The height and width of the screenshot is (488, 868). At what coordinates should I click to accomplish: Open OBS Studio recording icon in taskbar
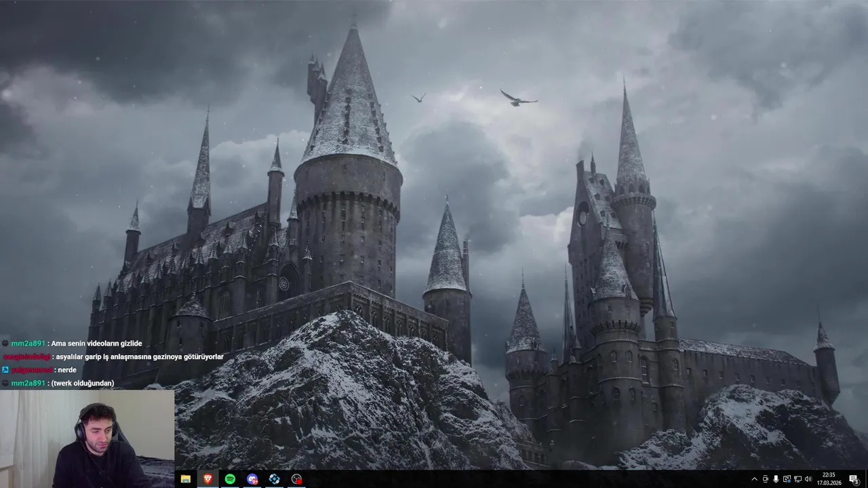[x=296, y=479]
